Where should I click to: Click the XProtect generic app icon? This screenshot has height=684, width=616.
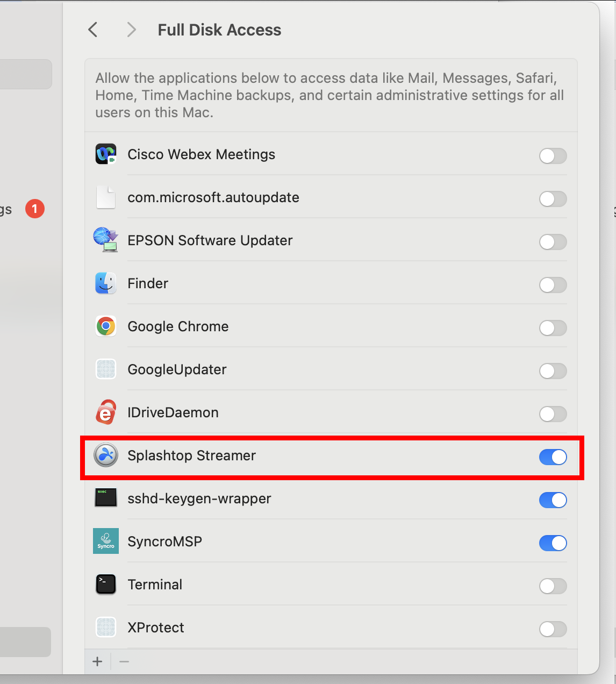(x=106, y=628)
